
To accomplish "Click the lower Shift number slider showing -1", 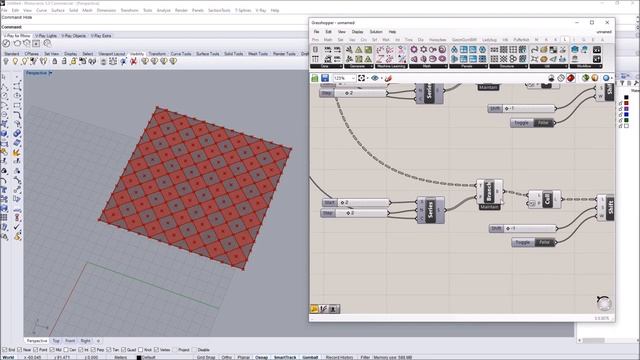I will (x=523, y=228).
